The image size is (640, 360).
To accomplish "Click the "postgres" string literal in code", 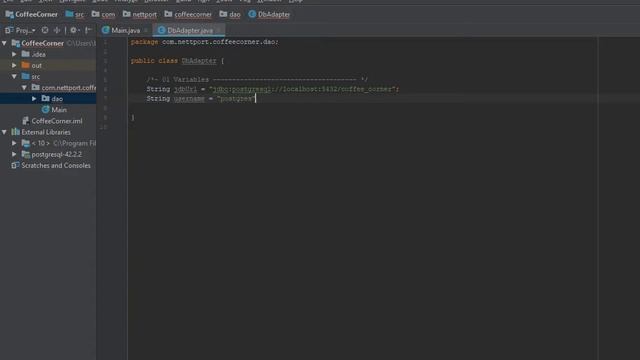I will click(x=236, y=98).
